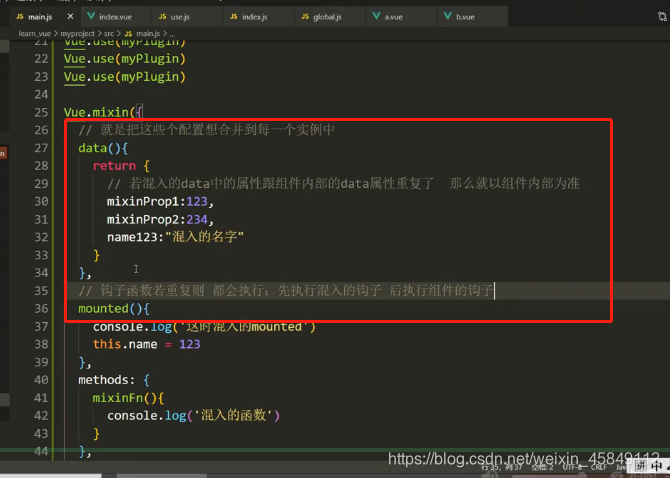This screenshot has width=670, height=478.
Task: Click this.name = 123 on line 38
Action: [x=147, y=344]
